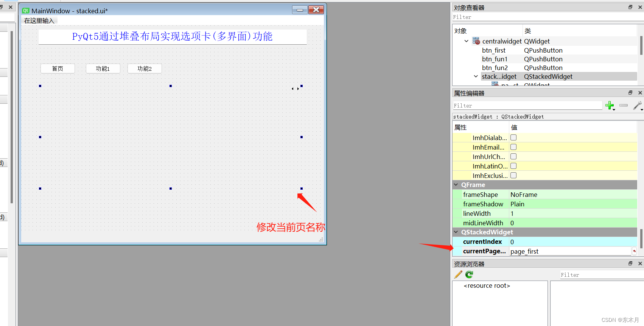This screenshot has width=644, height=326.
Task: Select btn_first in the object tree
Action: 494,50
